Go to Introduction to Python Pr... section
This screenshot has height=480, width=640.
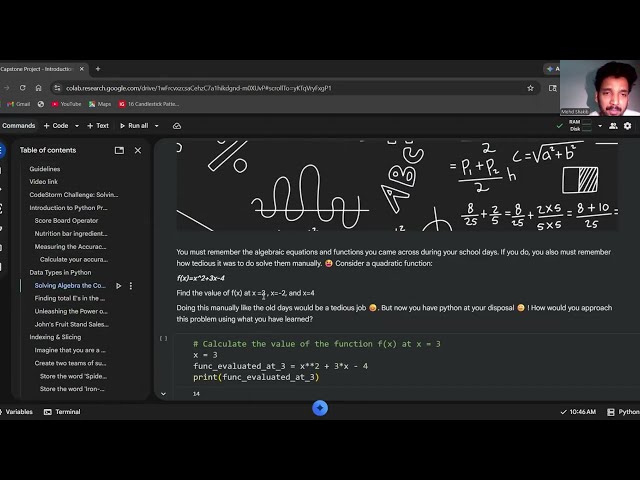(68, 208)
